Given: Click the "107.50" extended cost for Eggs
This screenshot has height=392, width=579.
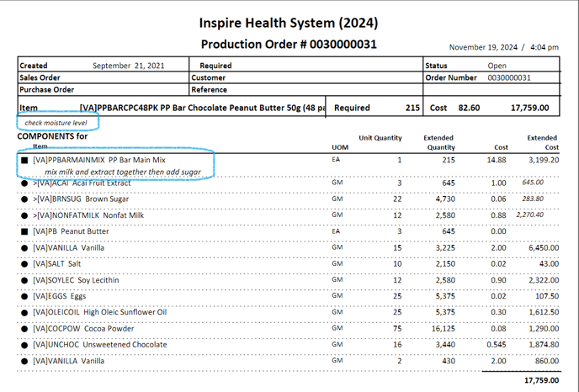Looking at the screenshot, I should [547, 296].
